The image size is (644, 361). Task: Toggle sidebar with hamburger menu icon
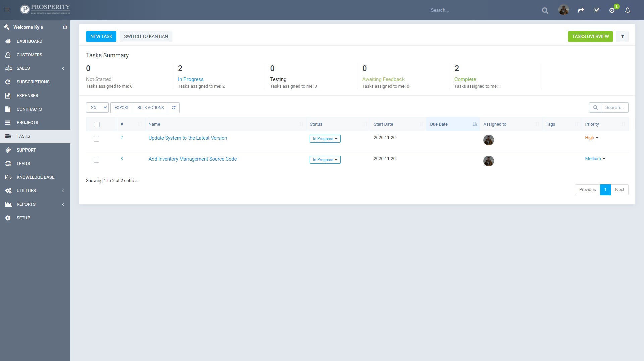pyautogui.click(x=7, y=10)
